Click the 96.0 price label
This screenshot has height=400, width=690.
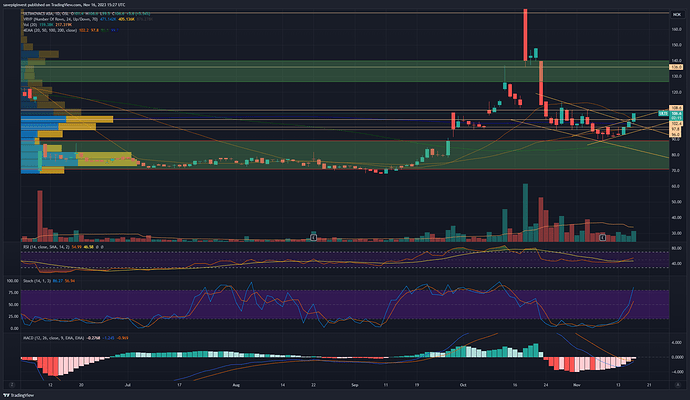[x=676, y=135]
